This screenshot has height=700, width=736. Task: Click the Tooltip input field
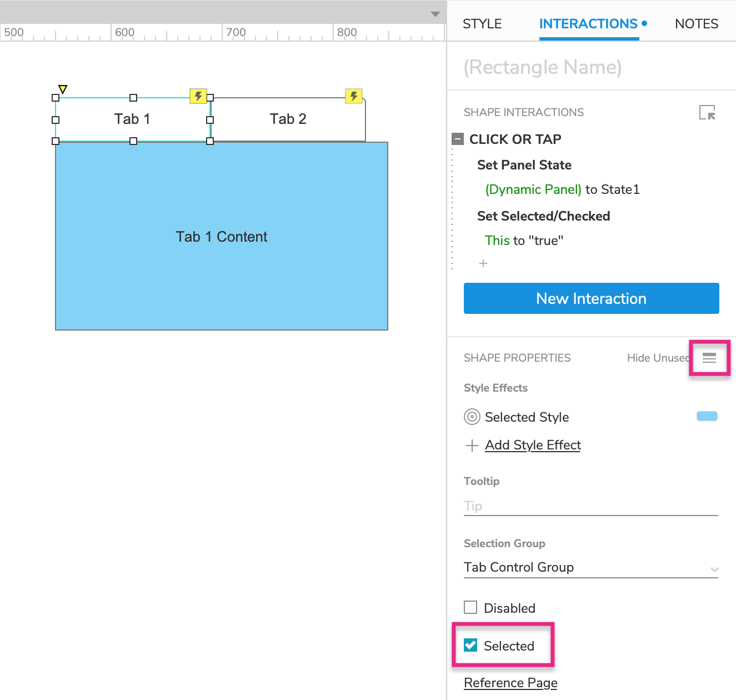pyautogui.click(x=590, y=506)
